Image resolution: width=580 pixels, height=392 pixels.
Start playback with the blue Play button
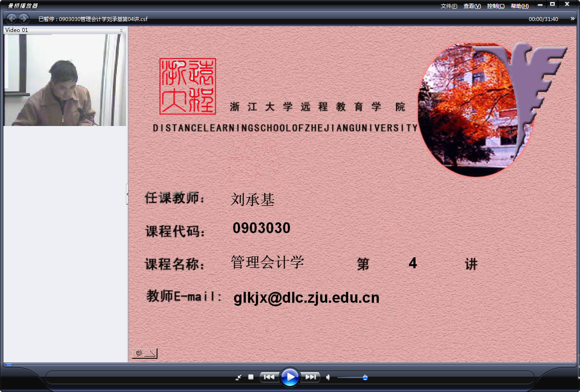(x=290, y=377)
